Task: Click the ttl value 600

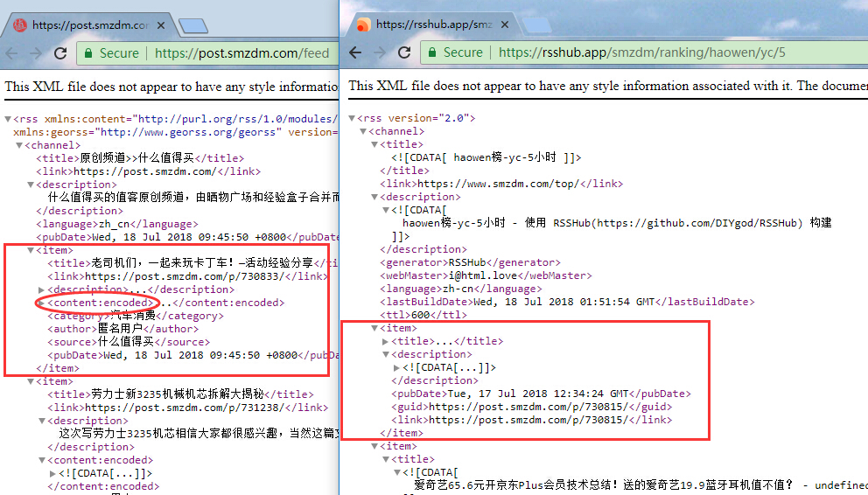Action: (x=421, y=315)
